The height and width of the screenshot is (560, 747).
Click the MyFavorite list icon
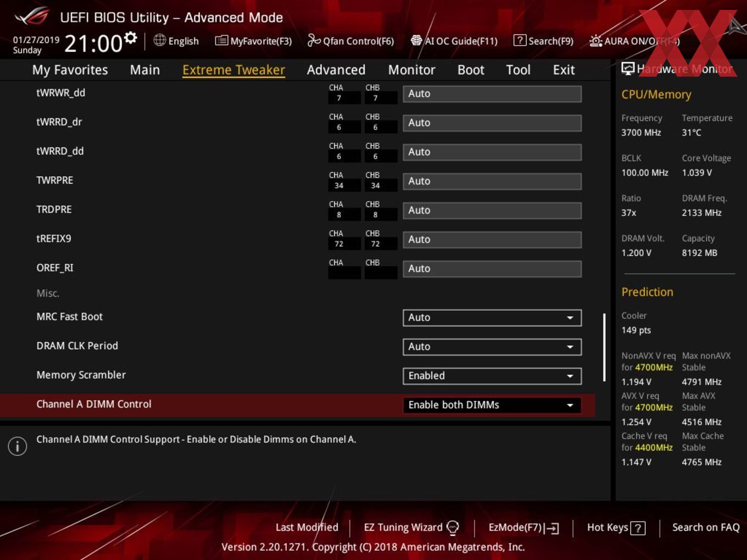pos(221,41)
